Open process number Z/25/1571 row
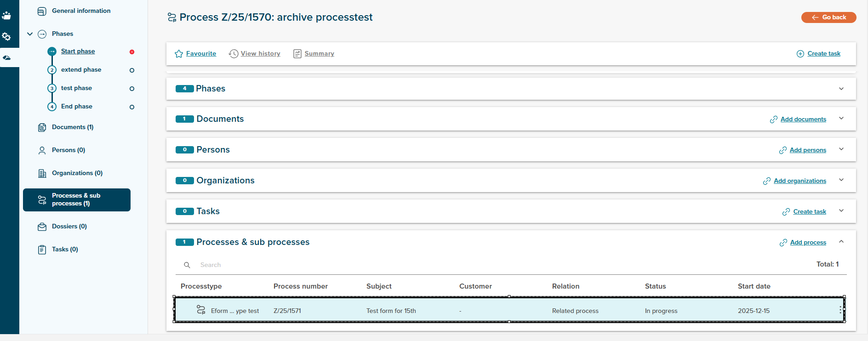The height and width of the screenshot is (341, 868). coord(509,310)
